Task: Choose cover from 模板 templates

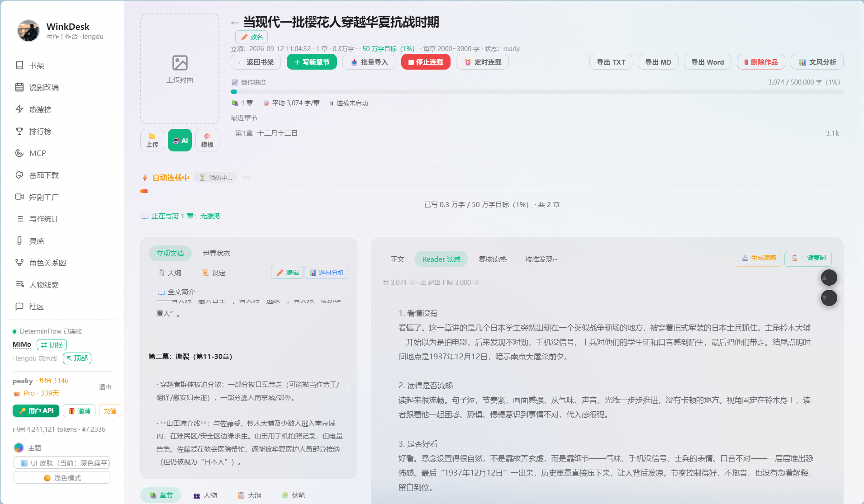Action: click(207, 140)
